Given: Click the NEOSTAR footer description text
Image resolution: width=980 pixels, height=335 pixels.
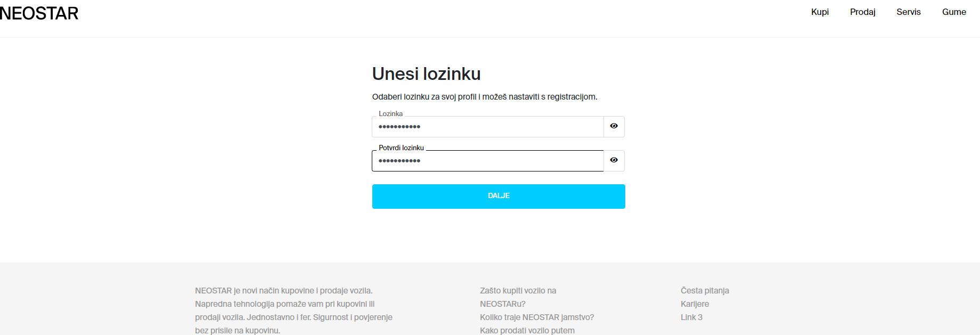Looking at the screenshot, I should coord(293,311).
